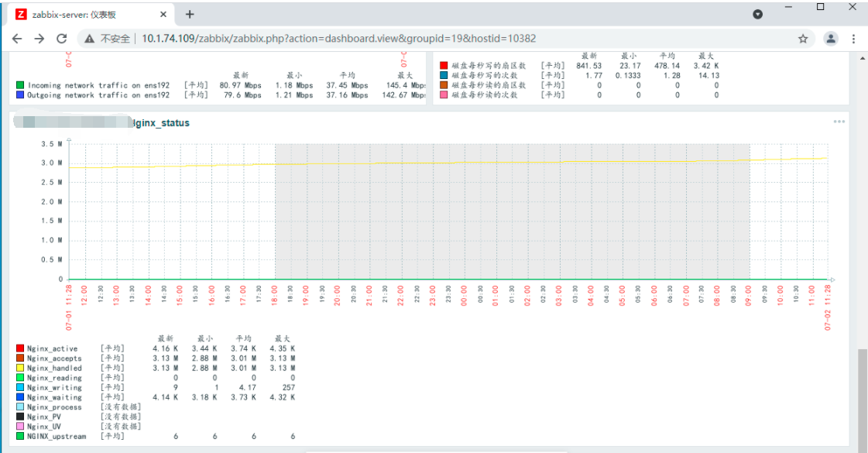The image size is (868, 453).
Task: Click the black Nginx_PV legend swatch
Action: click(x=20, y=417)
